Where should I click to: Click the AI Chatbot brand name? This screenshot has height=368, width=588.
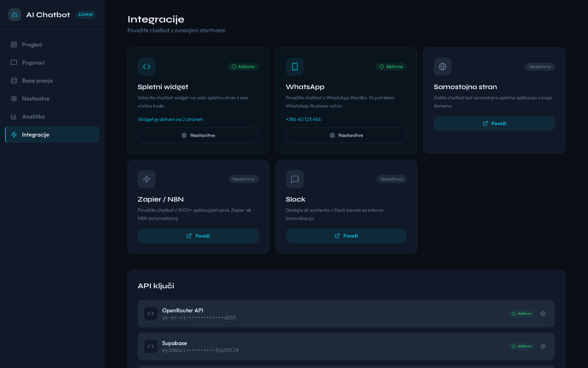[x=48, y=15]
